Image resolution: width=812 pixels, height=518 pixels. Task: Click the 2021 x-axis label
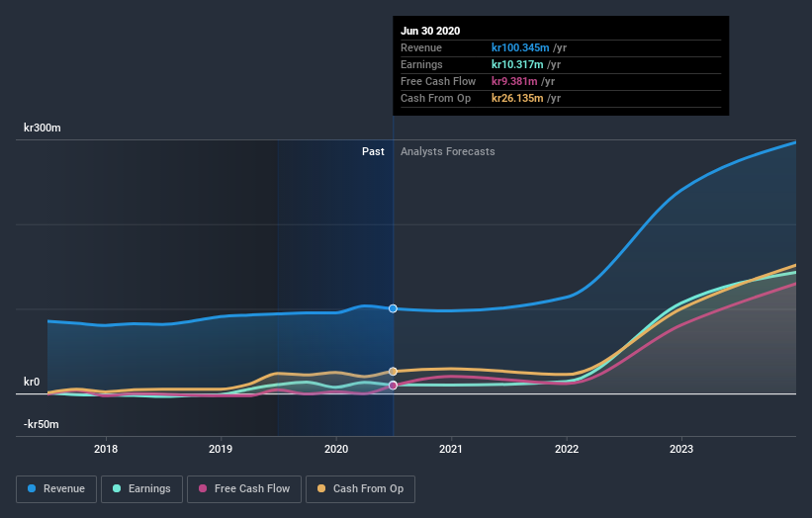(x=451, y=449)
